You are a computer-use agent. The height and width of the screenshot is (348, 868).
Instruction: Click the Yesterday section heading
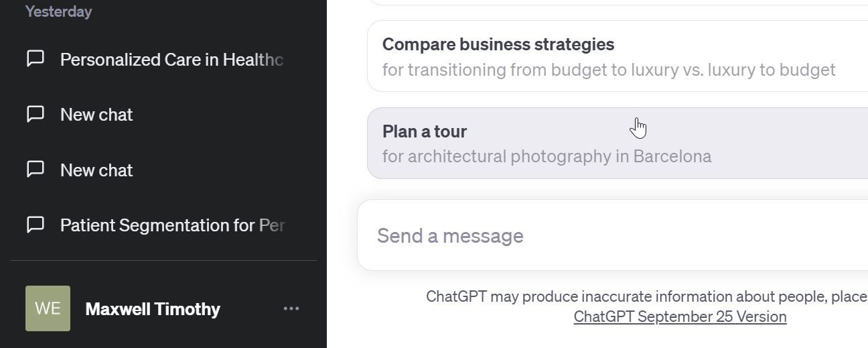58,11
